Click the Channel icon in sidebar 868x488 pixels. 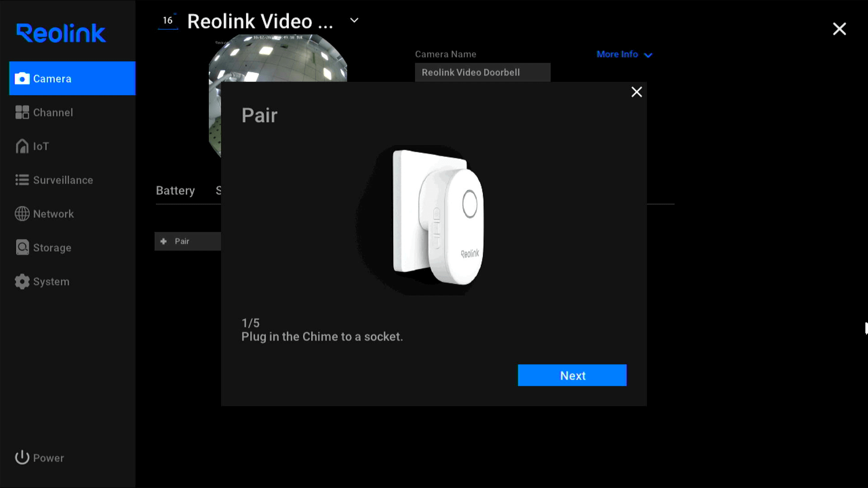click(22, 112)
